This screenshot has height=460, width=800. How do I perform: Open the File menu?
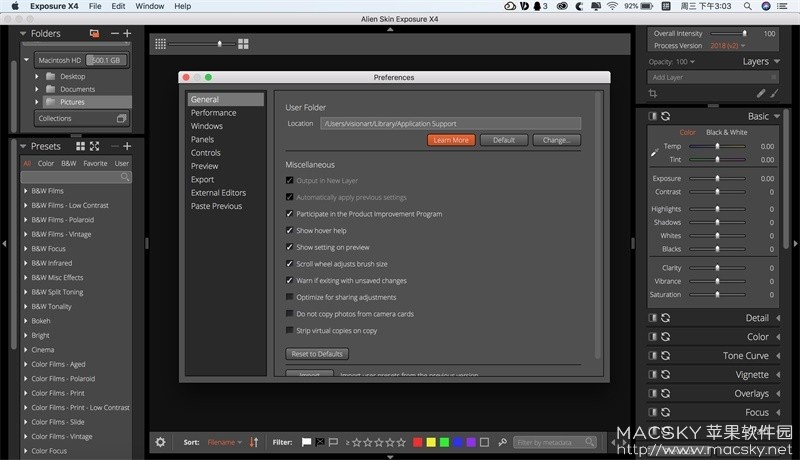tap(95, 6)
